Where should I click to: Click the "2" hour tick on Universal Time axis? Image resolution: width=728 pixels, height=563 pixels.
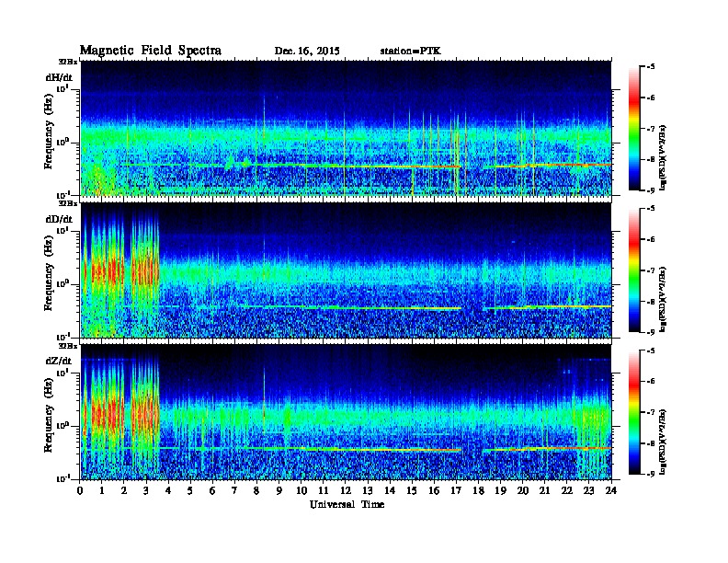point(124,490)
